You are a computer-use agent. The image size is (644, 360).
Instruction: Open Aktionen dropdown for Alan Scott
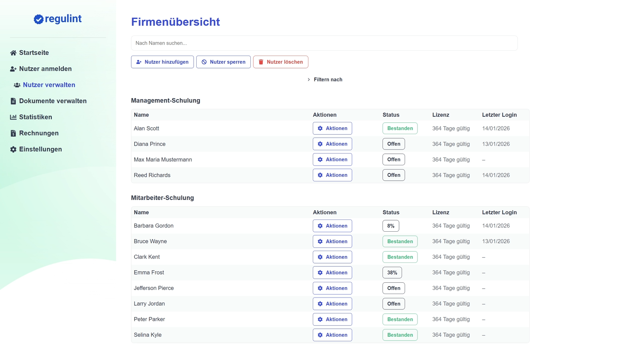(x=332, y=128)
